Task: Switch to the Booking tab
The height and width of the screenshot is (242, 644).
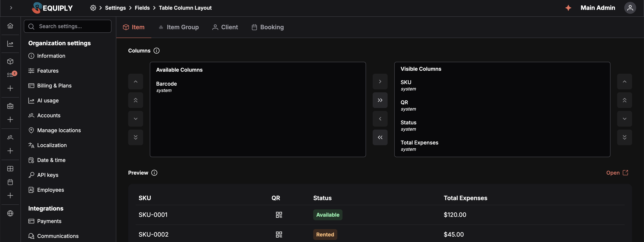Action: click(x=268, y=27)
